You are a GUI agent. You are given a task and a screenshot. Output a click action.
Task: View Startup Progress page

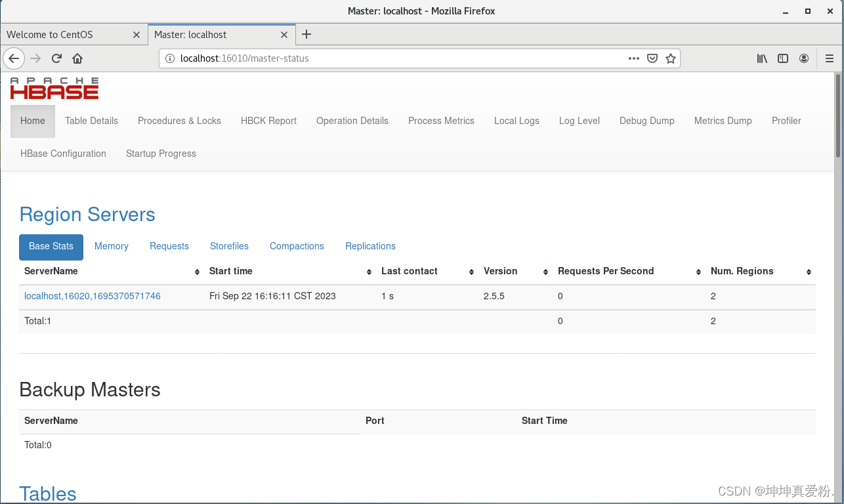click(161, 154)
